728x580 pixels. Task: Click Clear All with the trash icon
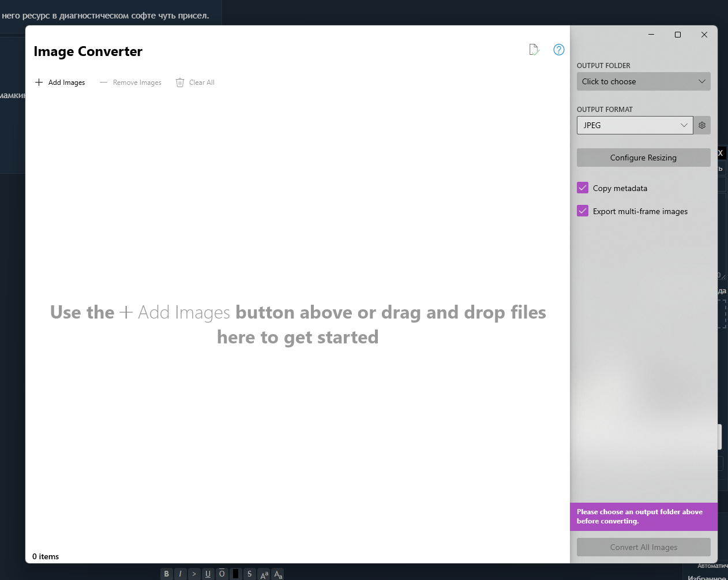(195, 83)
